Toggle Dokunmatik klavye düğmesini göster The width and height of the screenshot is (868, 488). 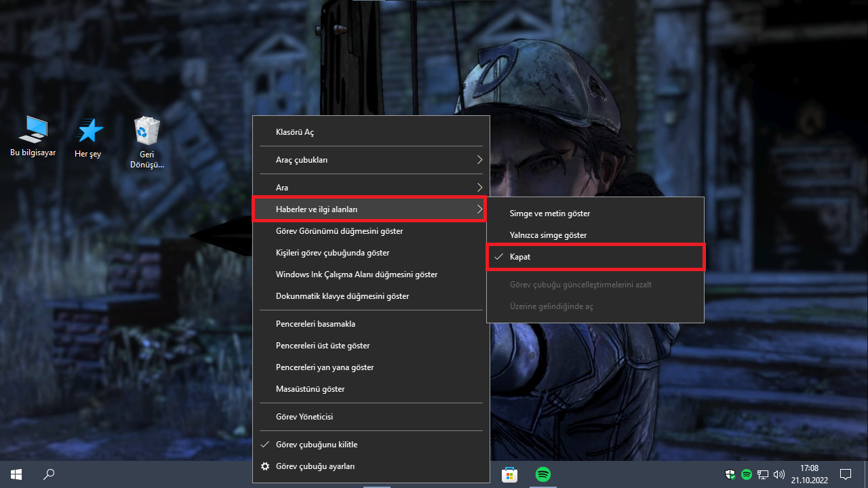[x=371, y=296]
